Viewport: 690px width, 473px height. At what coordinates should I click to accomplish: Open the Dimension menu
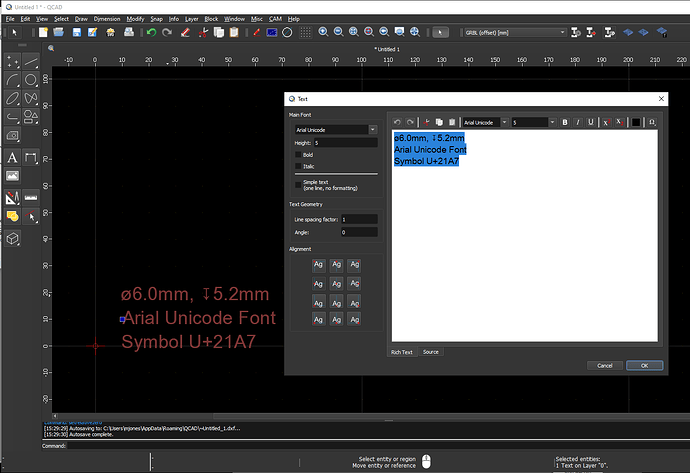[106, 19]
